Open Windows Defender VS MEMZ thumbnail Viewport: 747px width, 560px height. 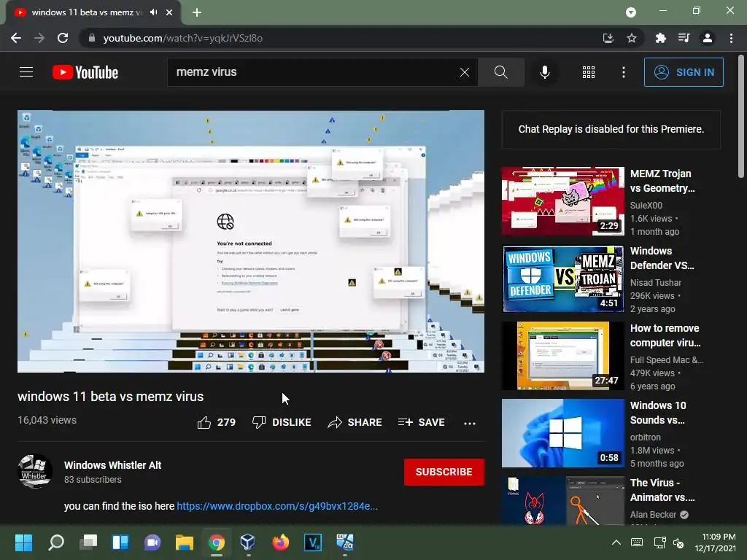(x=562, y=279)
